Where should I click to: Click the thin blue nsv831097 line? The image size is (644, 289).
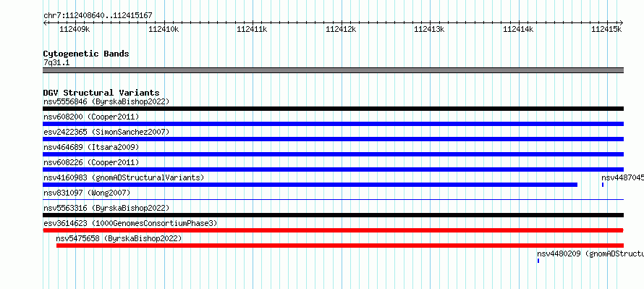pos(333,200)
